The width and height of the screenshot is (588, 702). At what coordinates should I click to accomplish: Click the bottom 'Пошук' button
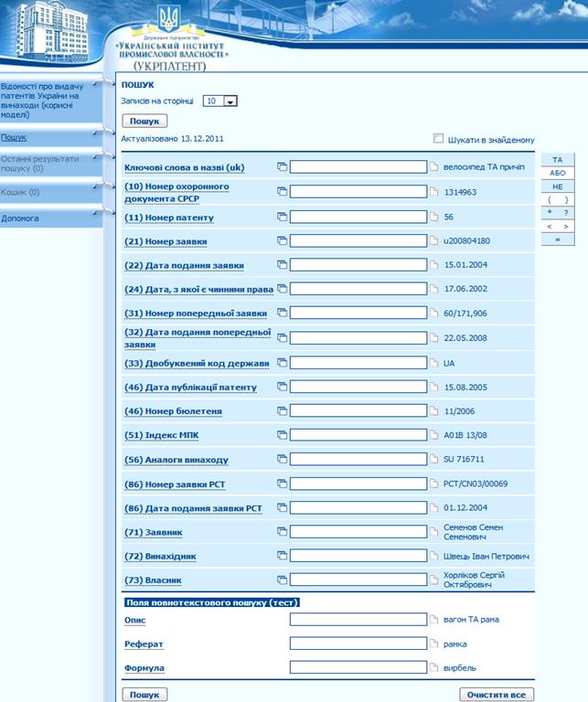click(144, 695)
